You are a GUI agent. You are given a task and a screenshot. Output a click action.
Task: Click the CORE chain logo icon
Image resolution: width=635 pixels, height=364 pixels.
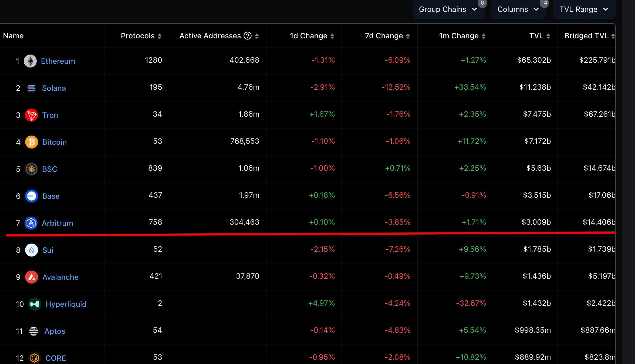point(35,358)
